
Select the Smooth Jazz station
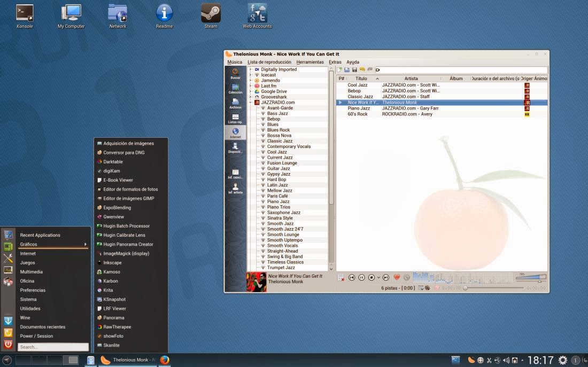280,223
